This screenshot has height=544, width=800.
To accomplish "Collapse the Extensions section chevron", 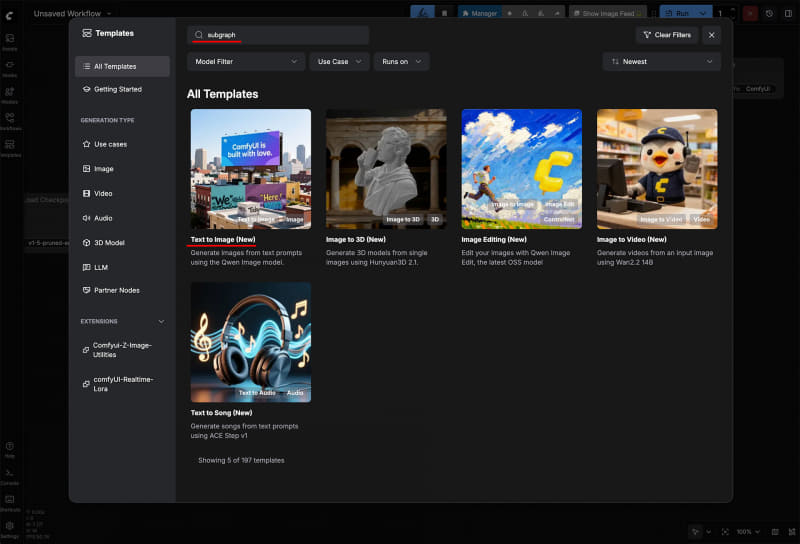I will [161, 322].
